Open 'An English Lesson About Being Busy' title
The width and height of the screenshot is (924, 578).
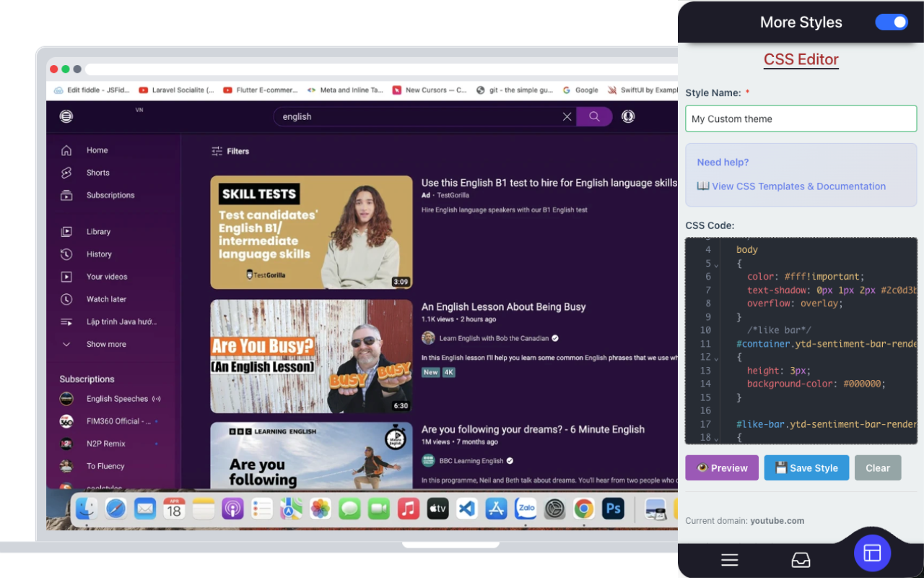504,307
